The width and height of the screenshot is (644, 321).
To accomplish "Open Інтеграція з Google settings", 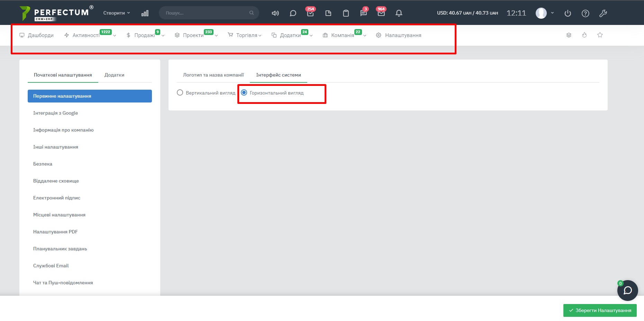I will point(55,113).
